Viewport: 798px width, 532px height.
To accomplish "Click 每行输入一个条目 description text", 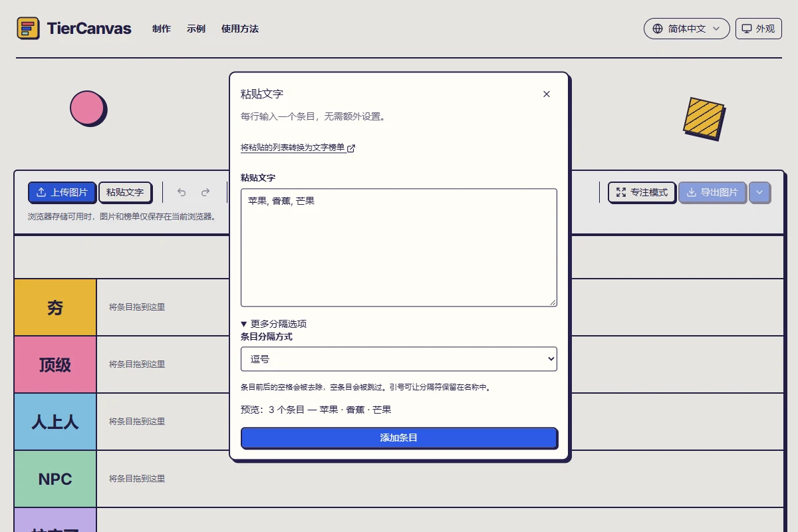I will click(313, 116).
